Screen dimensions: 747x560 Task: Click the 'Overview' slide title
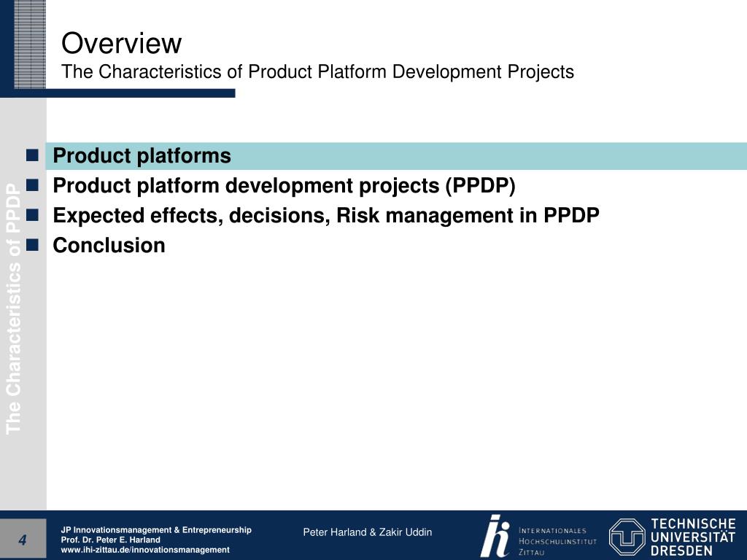[x=122, y=43]
